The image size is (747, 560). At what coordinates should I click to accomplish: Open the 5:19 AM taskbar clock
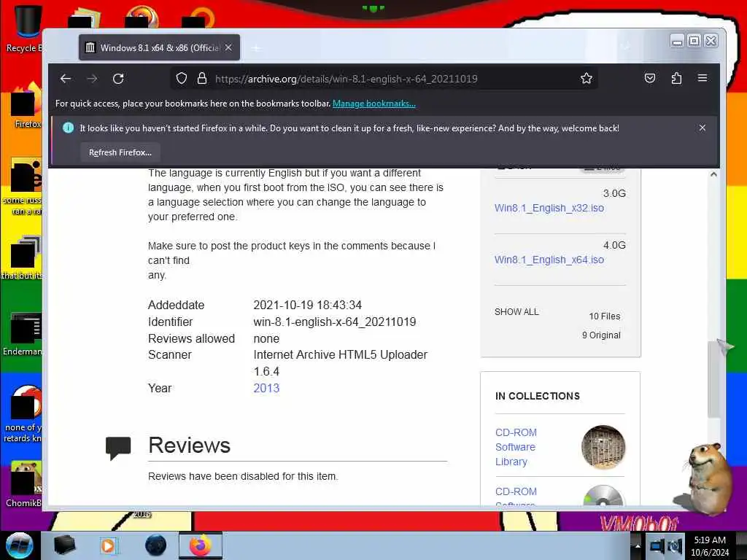point(710,546)
